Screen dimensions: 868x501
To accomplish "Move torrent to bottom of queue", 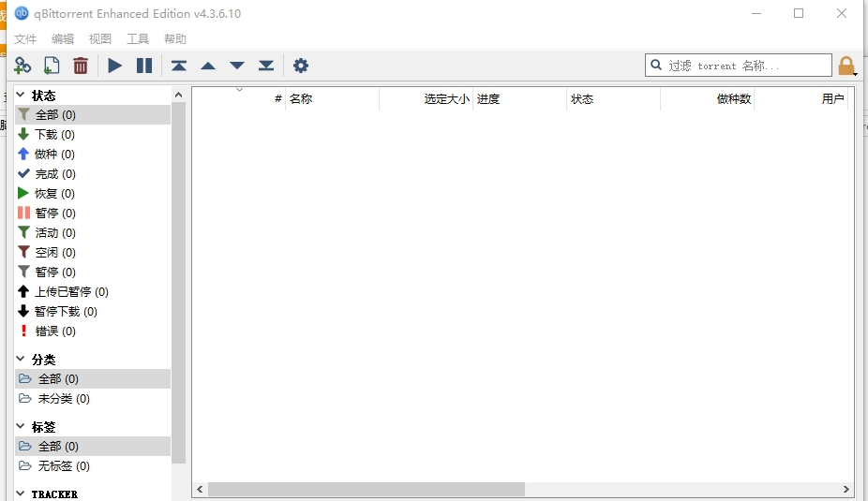I will click(266, 66).
